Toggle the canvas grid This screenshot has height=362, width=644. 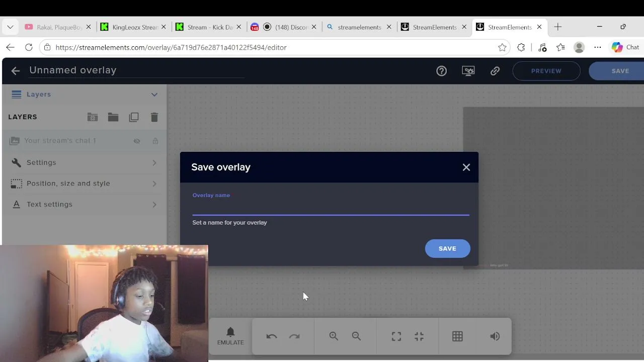(x=457, y=336)
